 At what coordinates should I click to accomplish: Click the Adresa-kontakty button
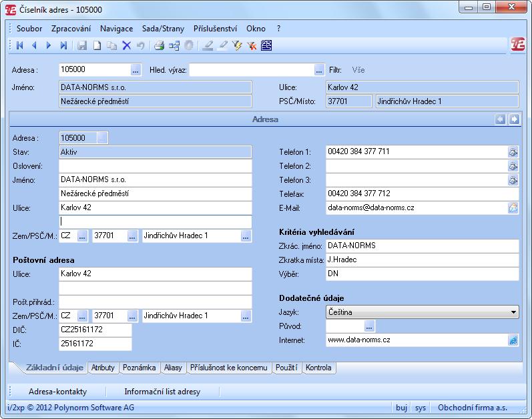pos(57,392)
